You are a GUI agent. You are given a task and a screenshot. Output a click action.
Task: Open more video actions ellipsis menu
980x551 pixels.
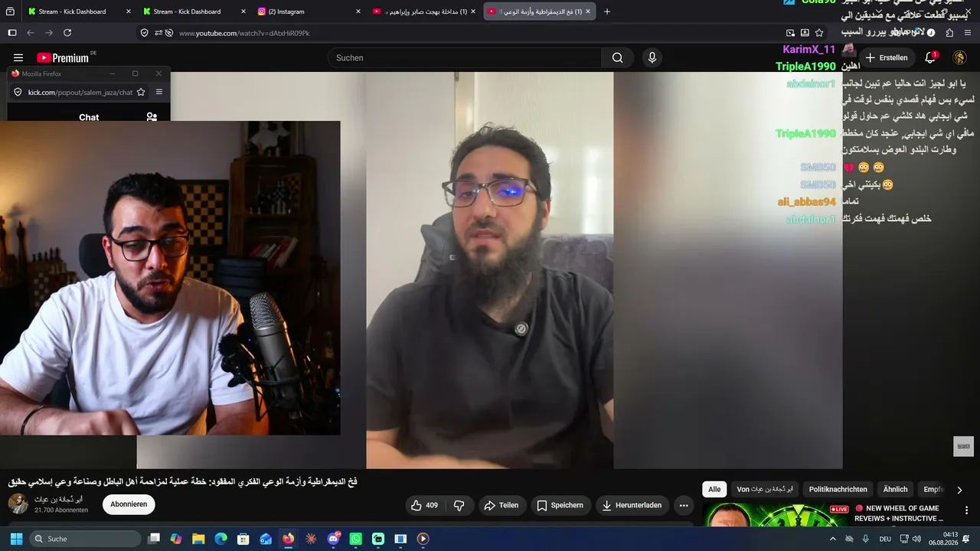[x=684, y=505]
